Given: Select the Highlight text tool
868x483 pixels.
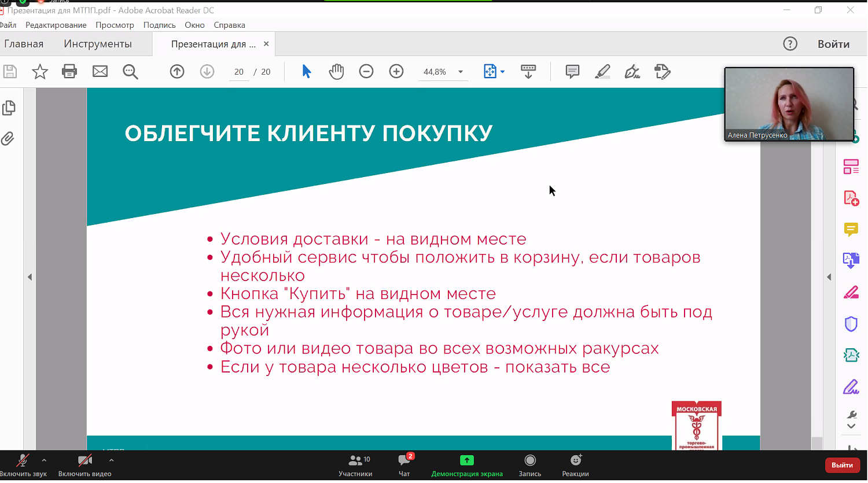Looking at the screenshot, I should 602,72.
